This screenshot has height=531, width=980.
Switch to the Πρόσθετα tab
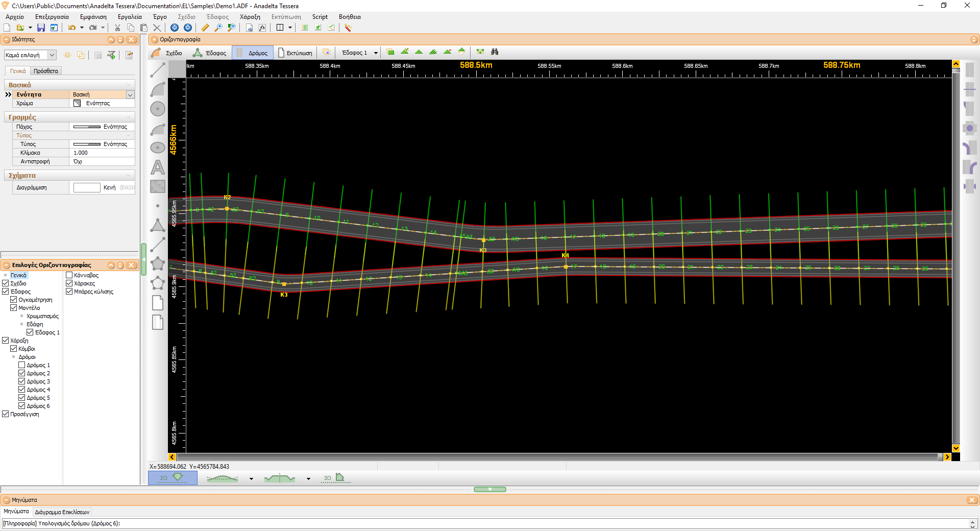[45, 71]
